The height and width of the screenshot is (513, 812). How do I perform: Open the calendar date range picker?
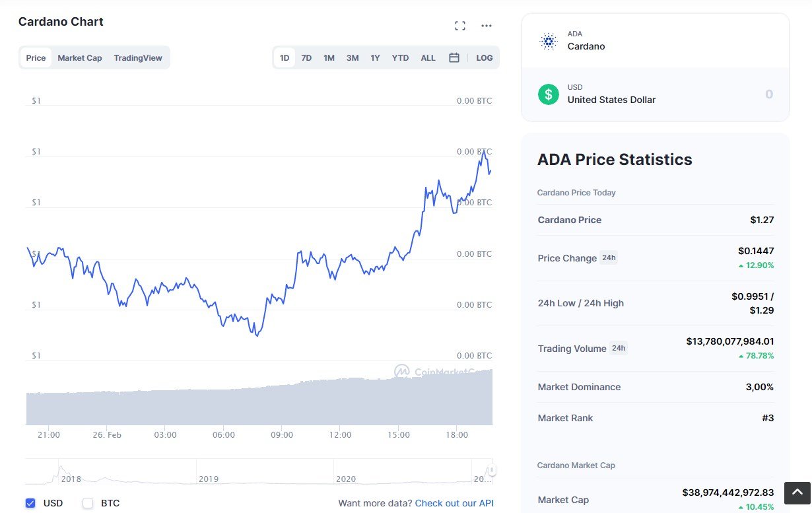(x=454, y=57)
